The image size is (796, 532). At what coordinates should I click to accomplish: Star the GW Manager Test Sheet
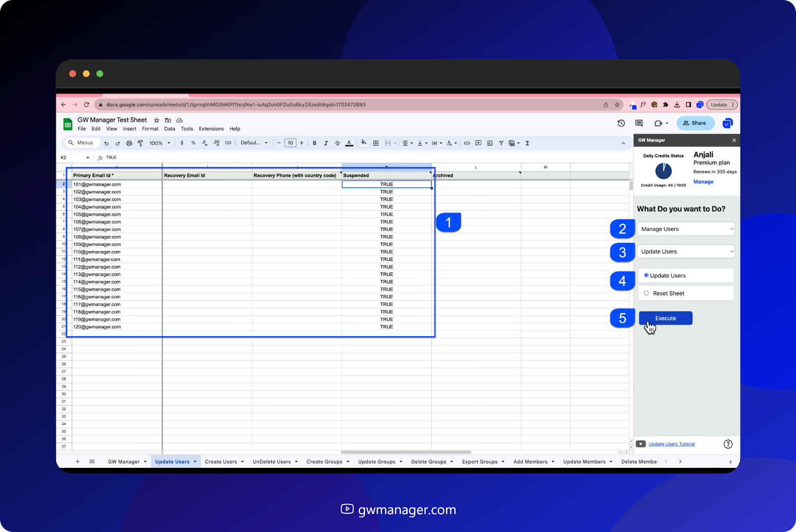(x=157, y=120)
